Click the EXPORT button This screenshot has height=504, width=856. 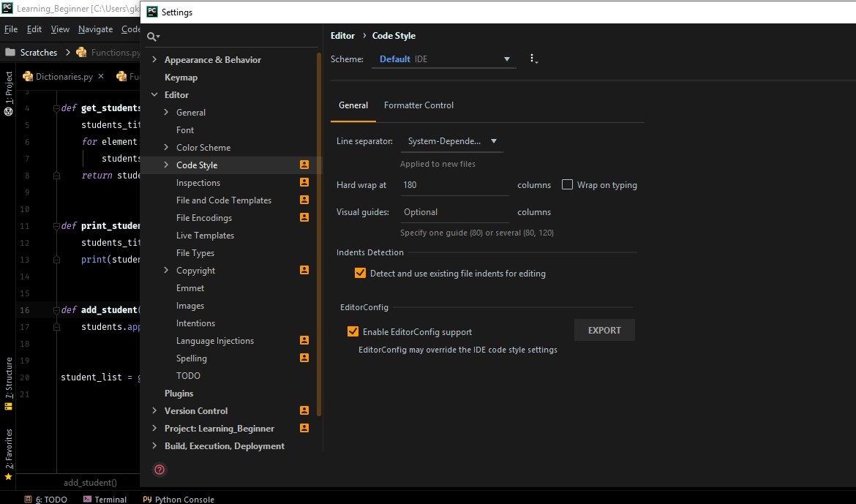tap(604, 331)
